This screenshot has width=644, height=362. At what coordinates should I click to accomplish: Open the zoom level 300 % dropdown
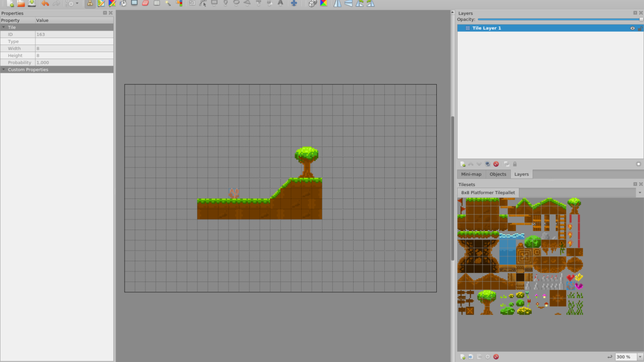coord(640,357)
